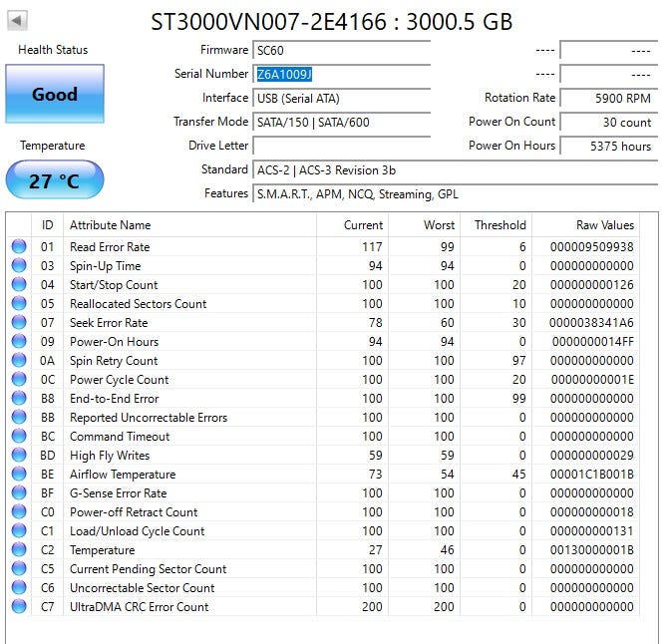
Task: Click the Power On Hours 5375 hours field
Action: click(609, 146)
